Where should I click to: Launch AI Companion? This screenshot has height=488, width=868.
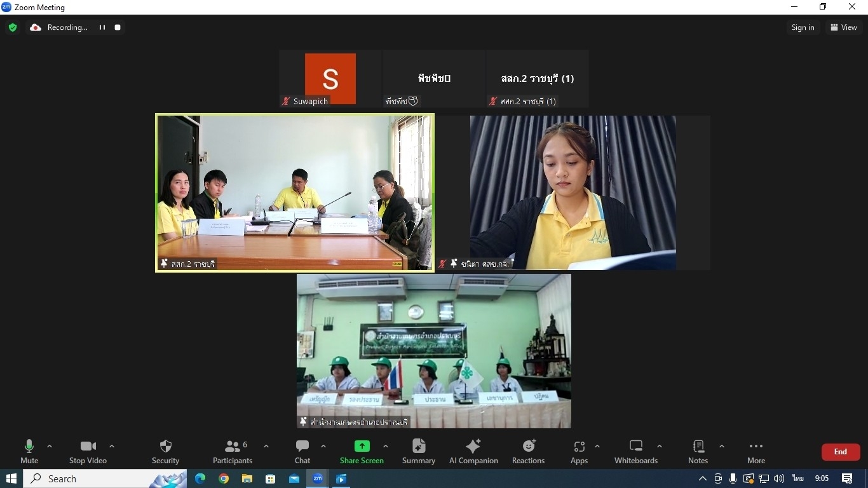point(473,451)
